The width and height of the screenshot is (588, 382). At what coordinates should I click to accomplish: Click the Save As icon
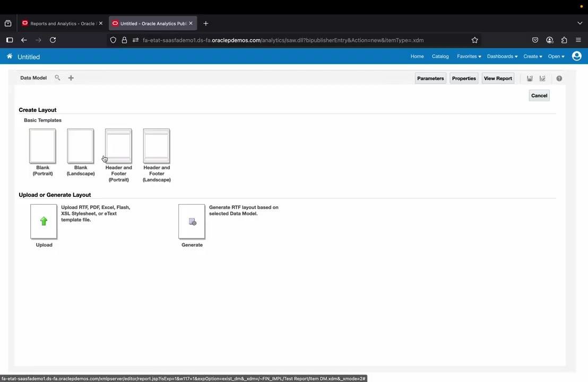(542, 79)
